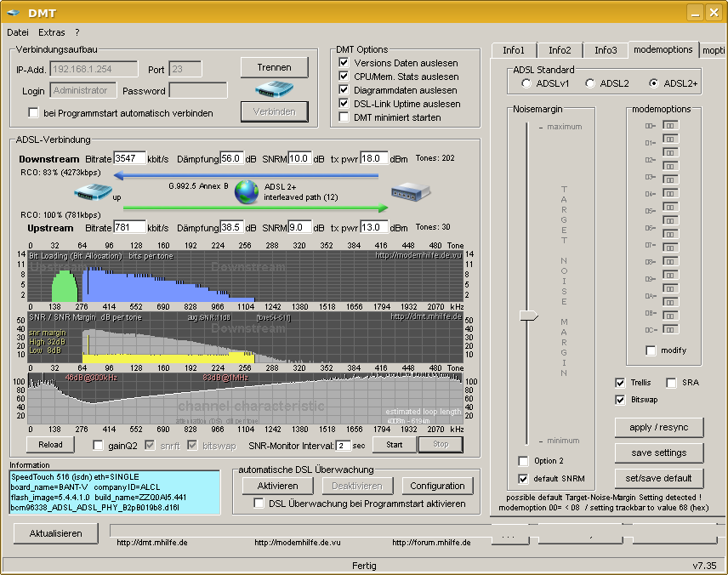Open the http://dmt.mhilfe.de link
Image resolution: width=728 pixels, height=575 pixels.
(152, 543)
